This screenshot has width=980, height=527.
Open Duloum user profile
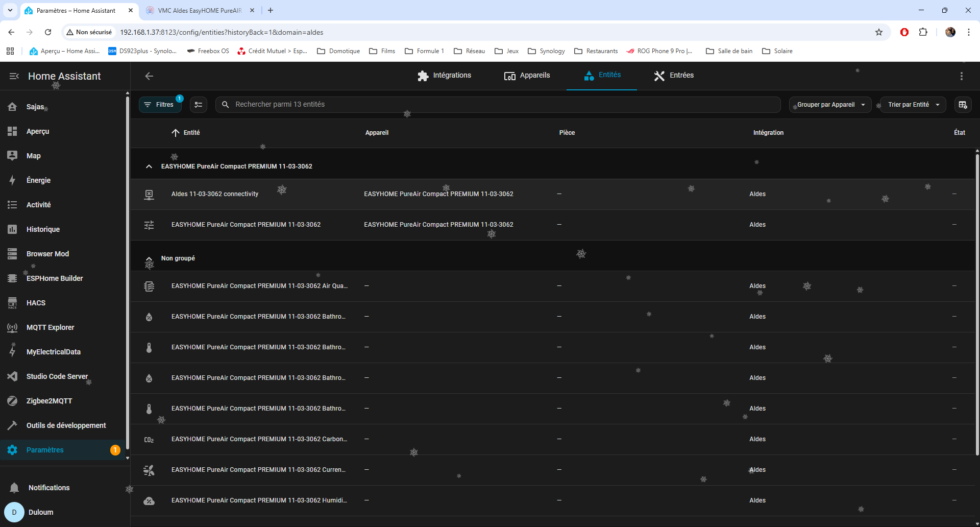click(62, 512)
